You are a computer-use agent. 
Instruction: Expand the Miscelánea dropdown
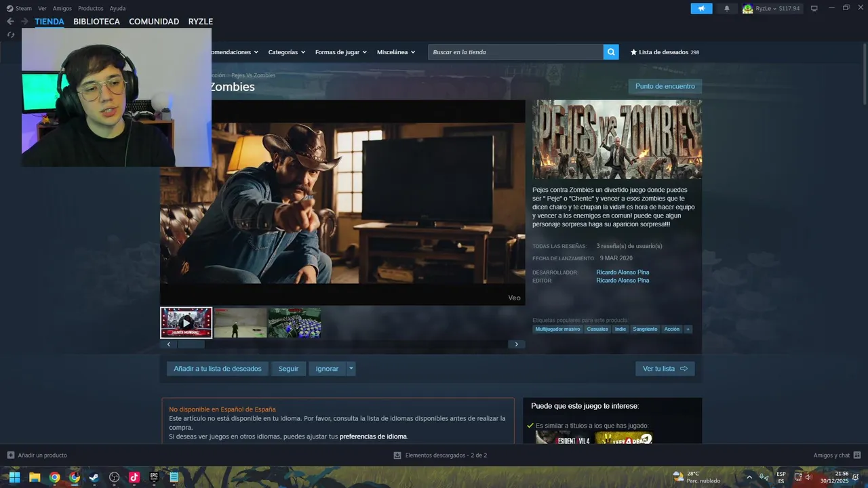(x=396, y=52)
